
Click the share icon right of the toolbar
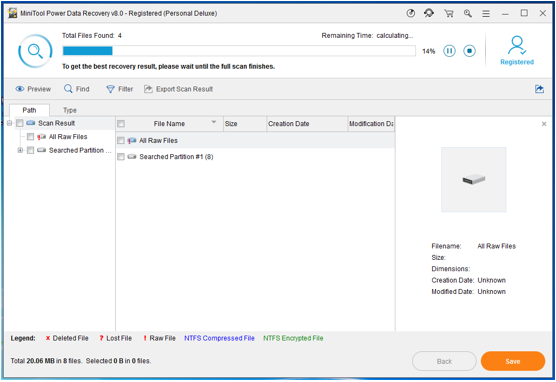(539, 89)
